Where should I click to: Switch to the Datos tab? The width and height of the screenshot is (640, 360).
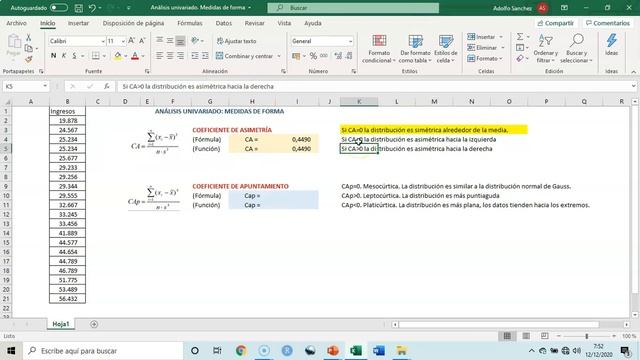224,23
